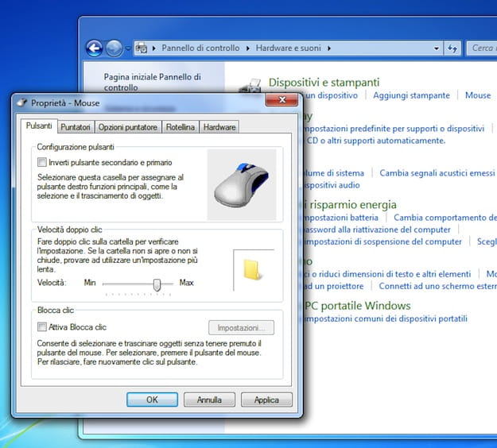Click the mouse icon in dialog title bar

click(x=21, y=102)
